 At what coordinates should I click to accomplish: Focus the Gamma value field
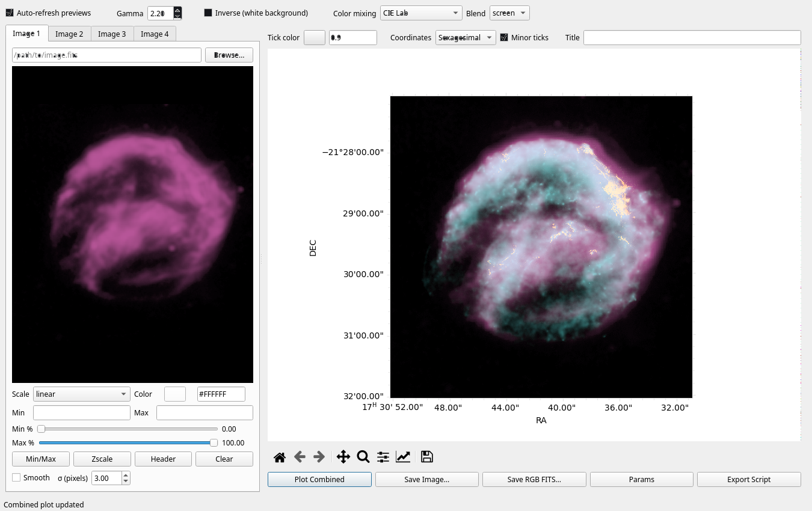[x=161, y=13]
